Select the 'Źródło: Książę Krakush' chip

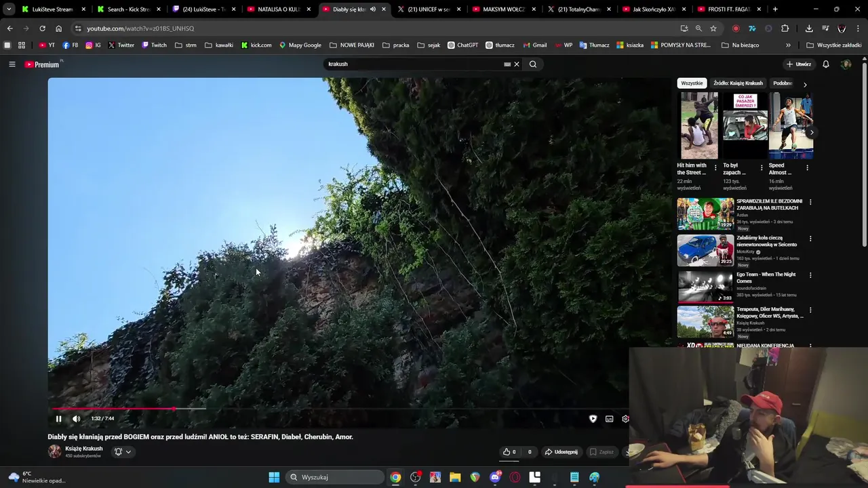coord(738,83)
